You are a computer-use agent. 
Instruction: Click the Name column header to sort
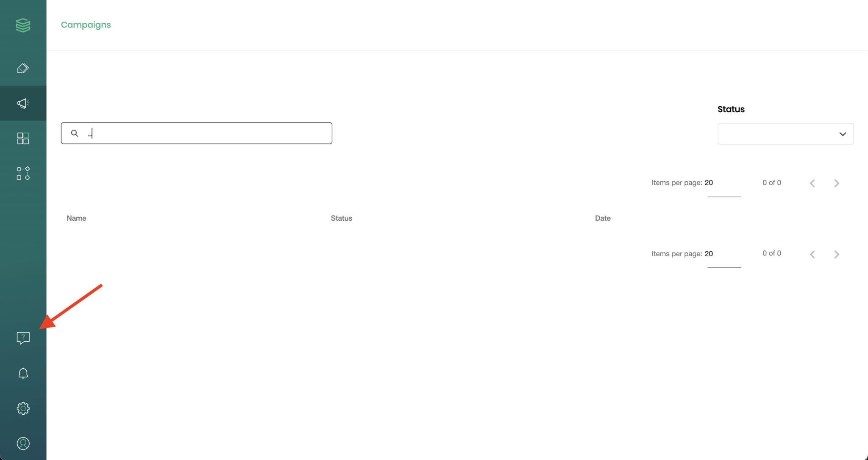(76, 218)
